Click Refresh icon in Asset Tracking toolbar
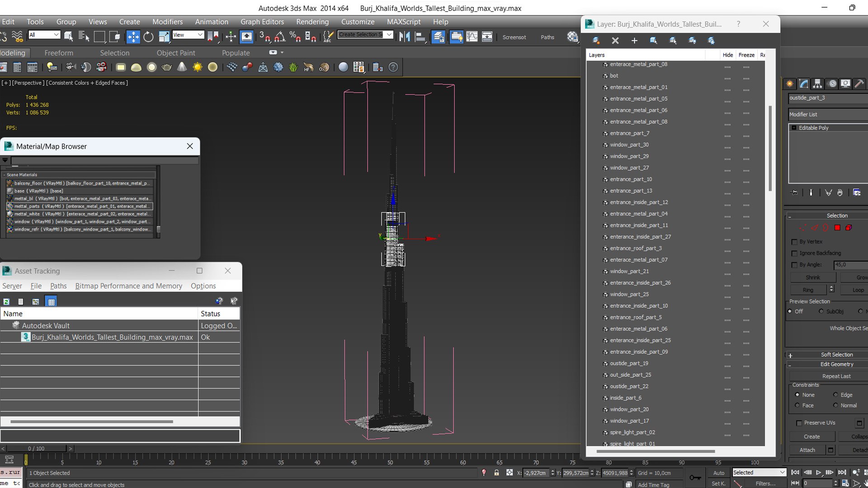 pos(6,301)
